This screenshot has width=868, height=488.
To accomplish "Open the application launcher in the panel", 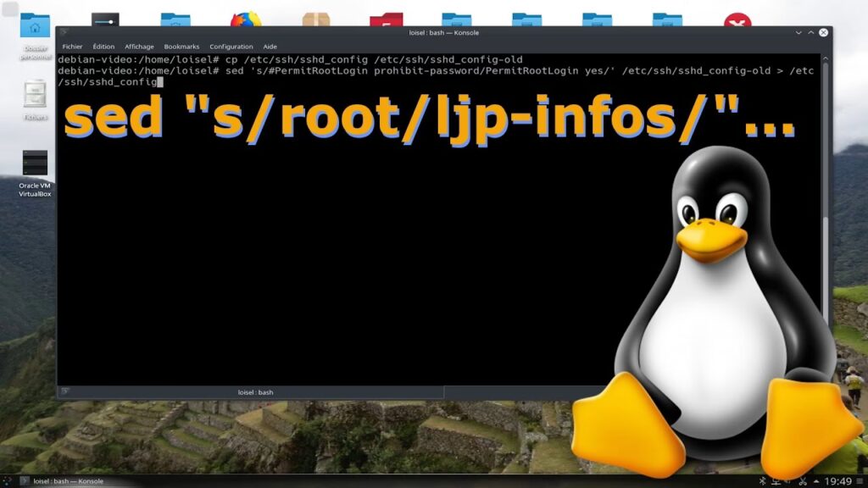I will click(x=8, y=481).
